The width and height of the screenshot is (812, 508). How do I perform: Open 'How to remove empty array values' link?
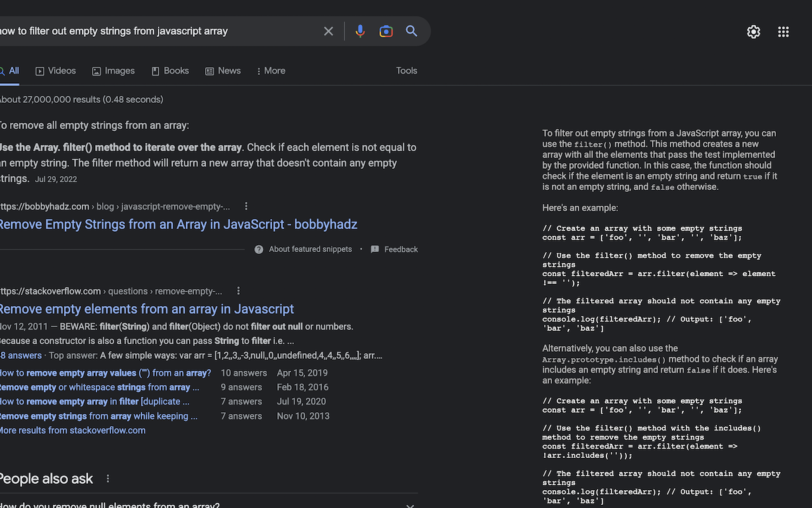click(x=105, y=373)
